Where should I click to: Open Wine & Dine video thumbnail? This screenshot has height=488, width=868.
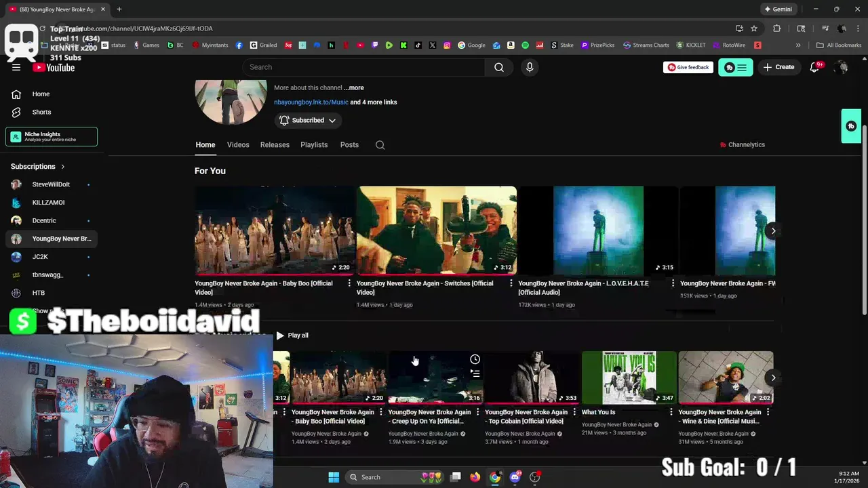726,378
